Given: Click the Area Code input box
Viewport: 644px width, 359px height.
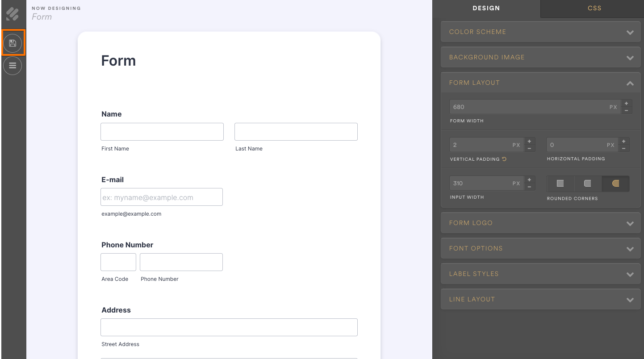Looking at the screenshot, I should coord(118,262).
